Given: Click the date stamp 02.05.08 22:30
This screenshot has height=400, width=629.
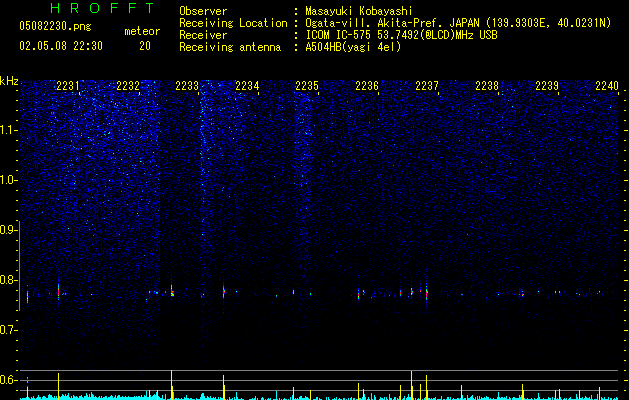Looking at the screenshot, I should click(61, 46).
